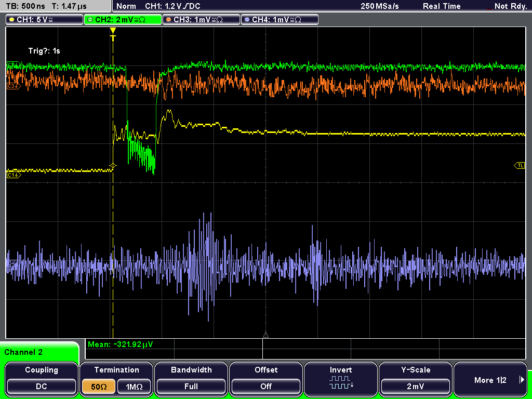Open the Bandwidth Full setting
Screen dimensions: 532x399
click(191, 378)
